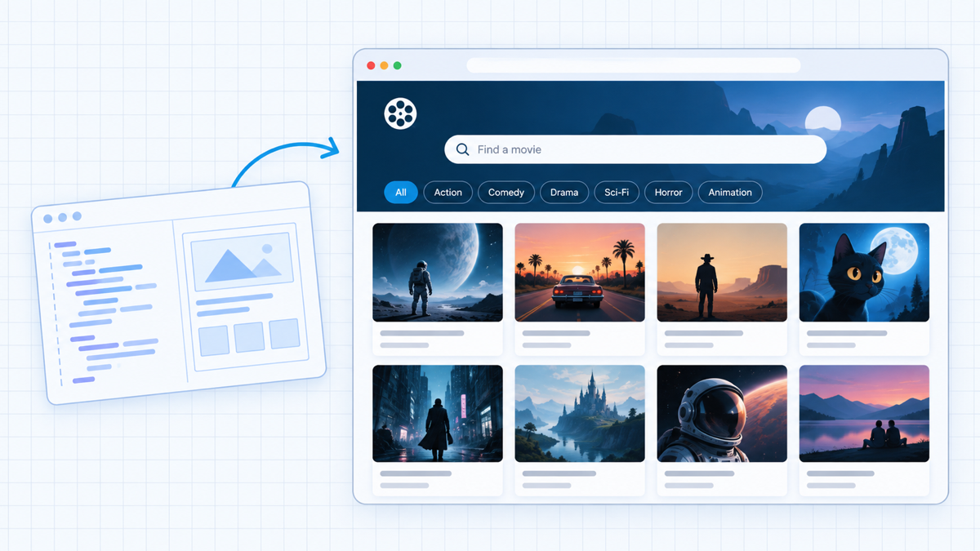Click the browser address bar
Screen dimensions: 980x551
pos(633,65)
